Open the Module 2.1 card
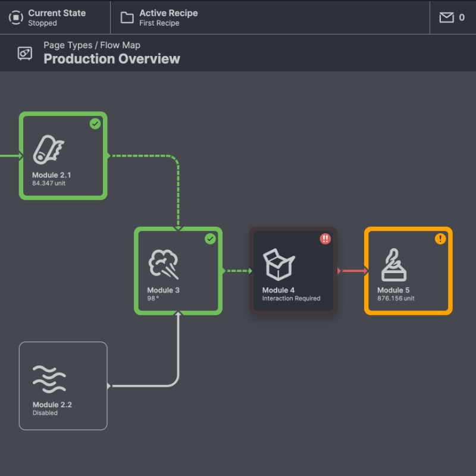476x476 pixels. pos(63,156)
